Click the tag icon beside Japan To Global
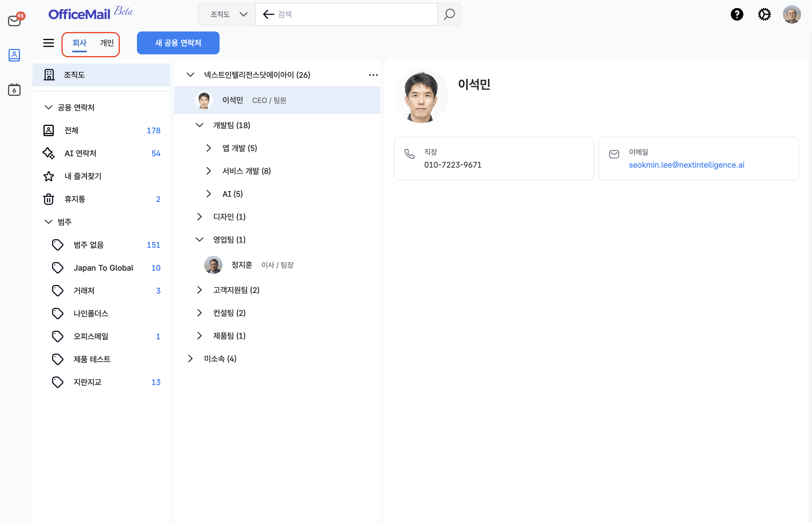Viewport: 812px width, 523px height. (x=58, y=268)
